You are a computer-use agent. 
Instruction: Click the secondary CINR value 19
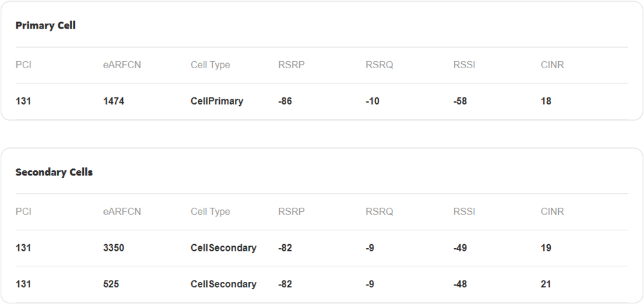[546, 247]
